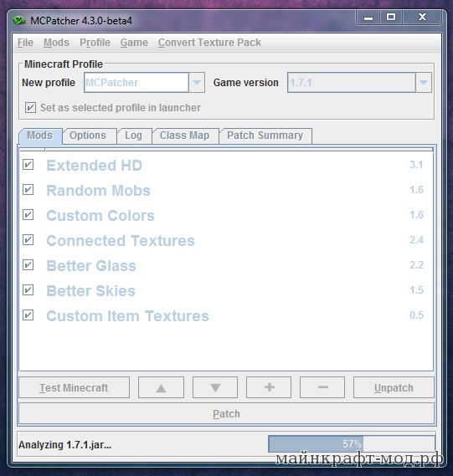This screenshot has width=453, height=476.
Task: Remove a mod with the minus button
Action: point(322,387)
